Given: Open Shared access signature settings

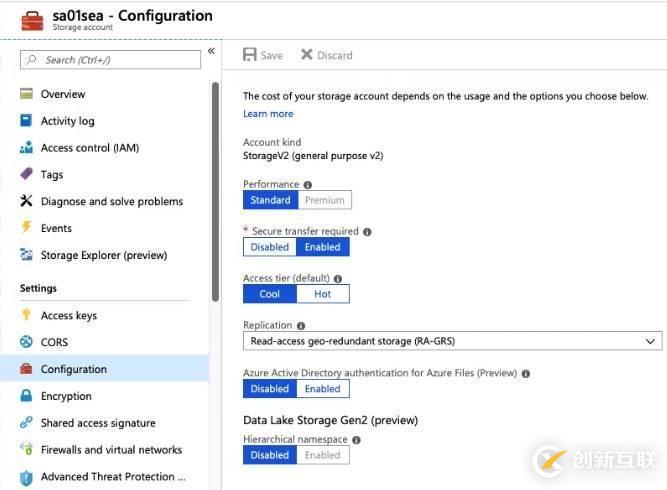Looking at the screenshot, I should click(x=98, y=423).
